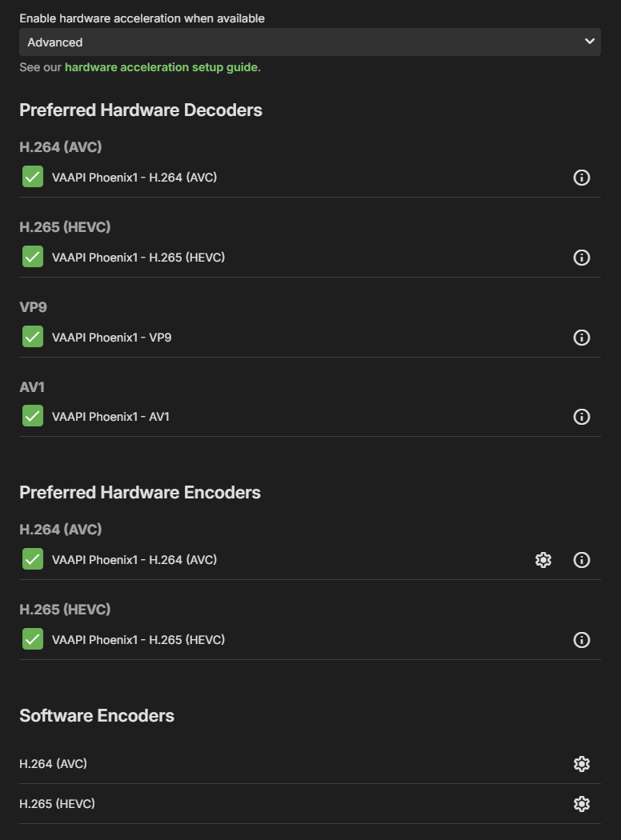Image resolution: width=621 pixels, height=840 pixels.
Task: Show info for H.265 hardware decoder
Action: 581,257
